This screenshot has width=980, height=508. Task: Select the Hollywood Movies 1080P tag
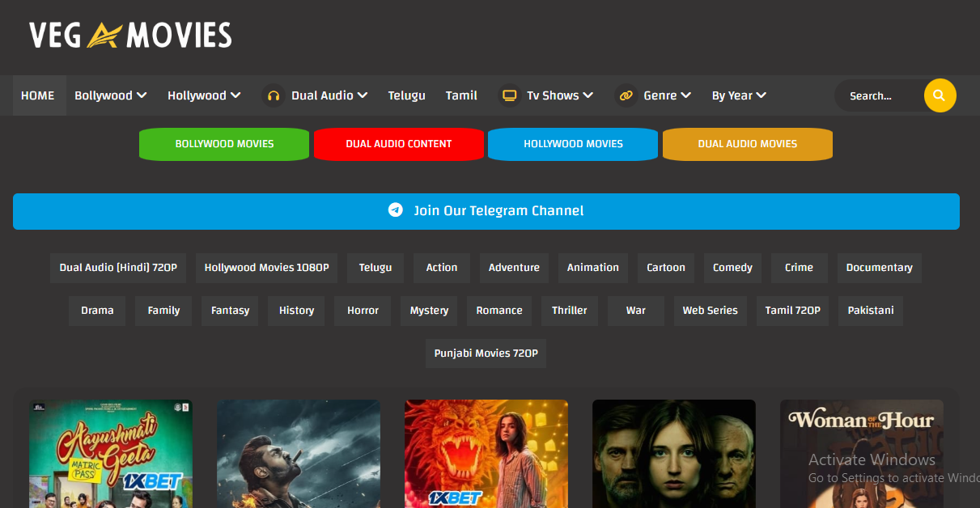(x=266, y=268)
